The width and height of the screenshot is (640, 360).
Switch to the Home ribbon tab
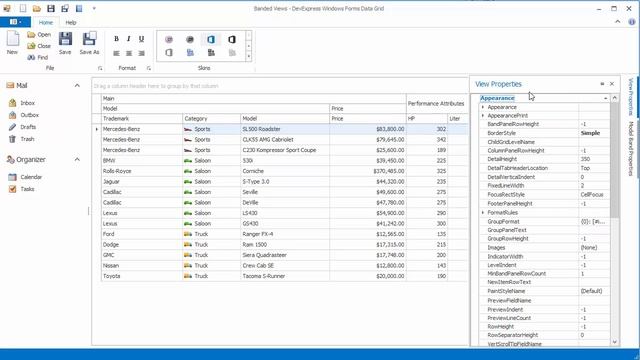point(46,22)
